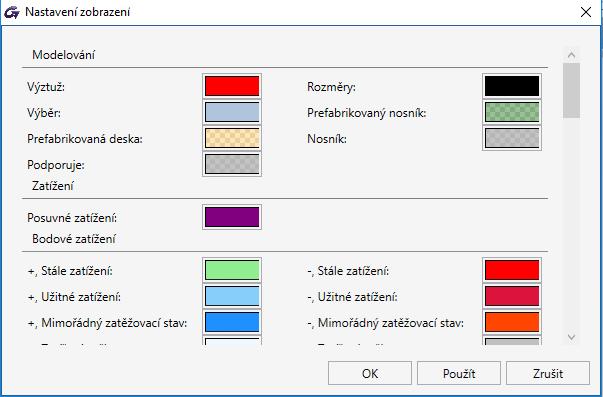Click the Modelování section heading
The height and width of the screenshot is (397, 603).
tap(63, 55)
